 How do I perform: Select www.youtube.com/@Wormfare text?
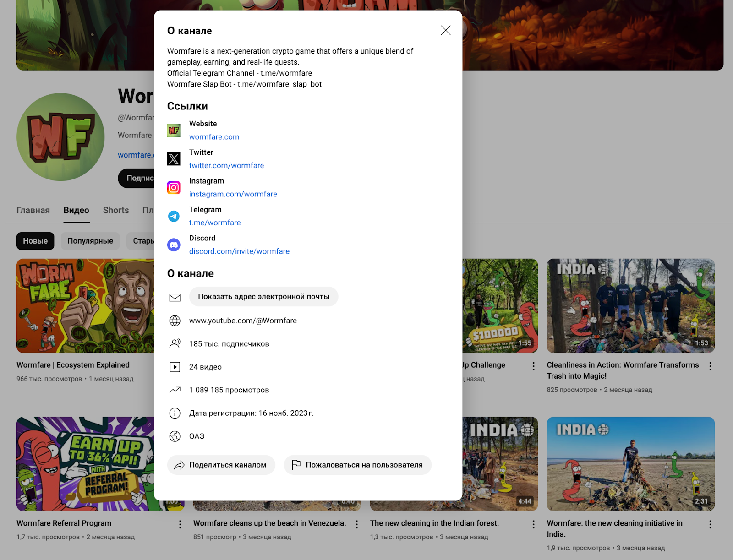pyautogui.click(x=243, y=321)
